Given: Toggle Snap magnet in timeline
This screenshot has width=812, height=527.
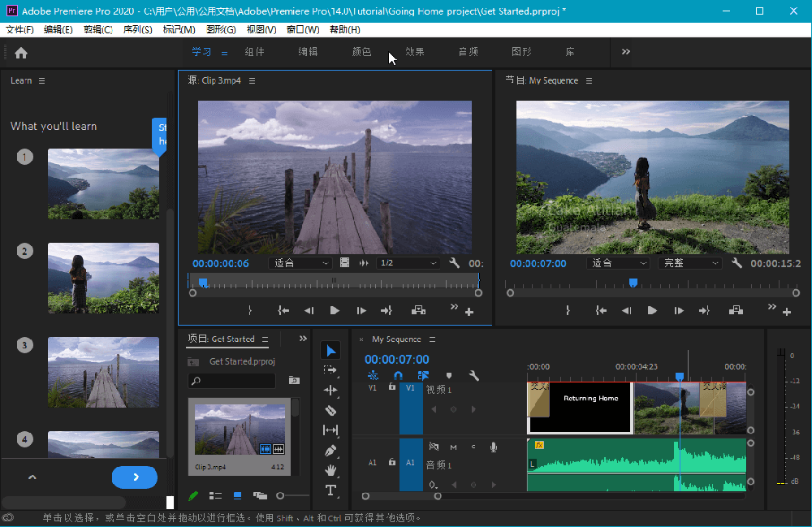Looking at the screenshot, I should click(398, 375).
